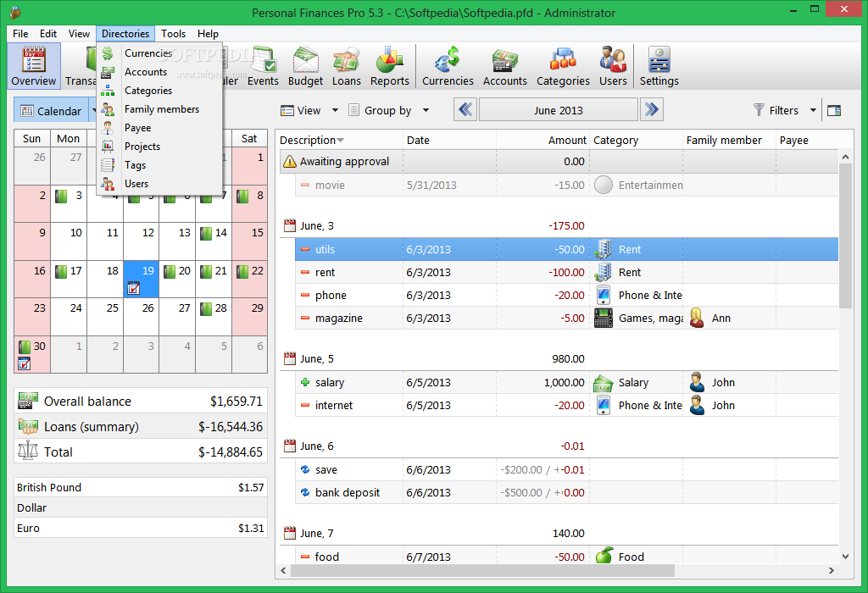
Task: Open the Reports pie chart icon
Action: 390,66
